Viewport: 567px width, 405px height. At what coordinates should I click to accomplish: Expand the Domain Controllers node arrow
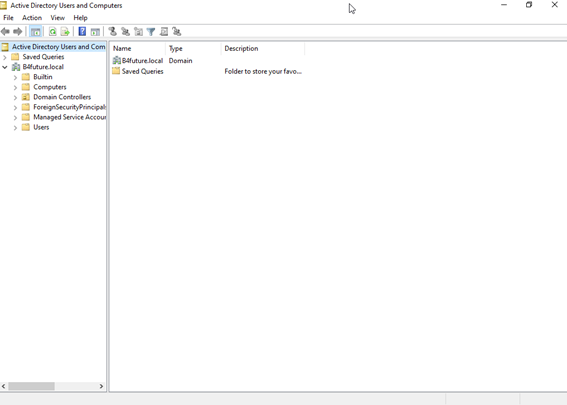pos(15,97)
